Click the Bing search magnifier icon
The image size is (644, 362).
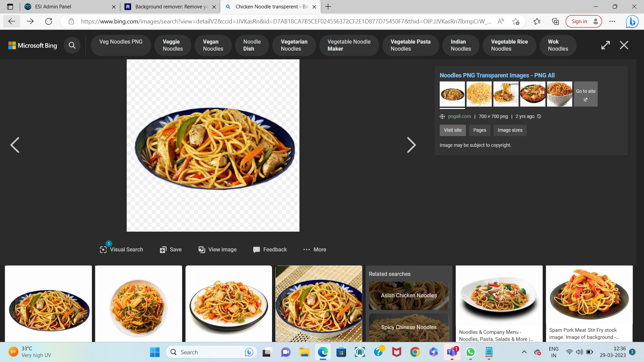click(72, 45)
